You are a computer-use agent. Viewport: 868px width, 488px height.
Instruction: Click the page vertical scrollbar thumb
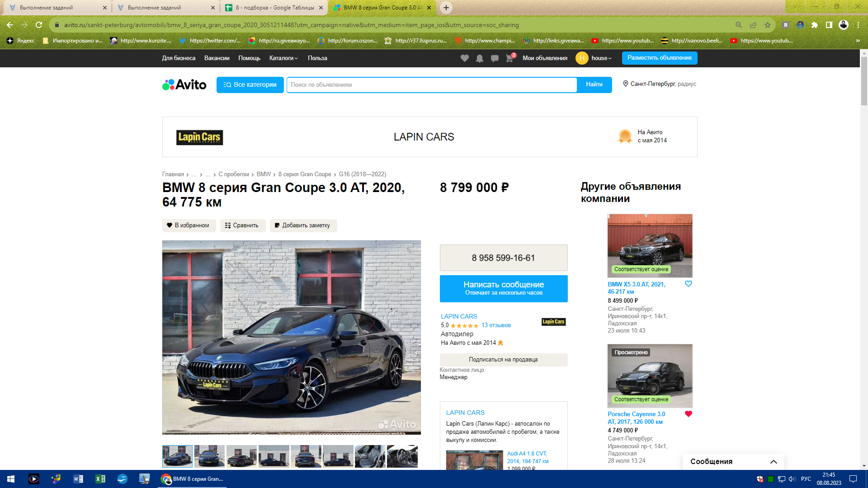coord(863,81)
